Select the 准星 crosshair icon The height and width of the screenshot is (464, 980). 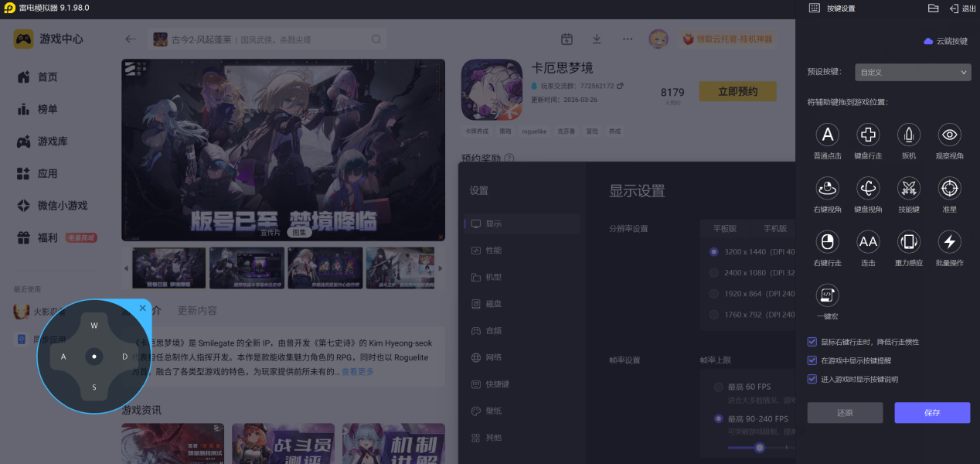[950, 188]
